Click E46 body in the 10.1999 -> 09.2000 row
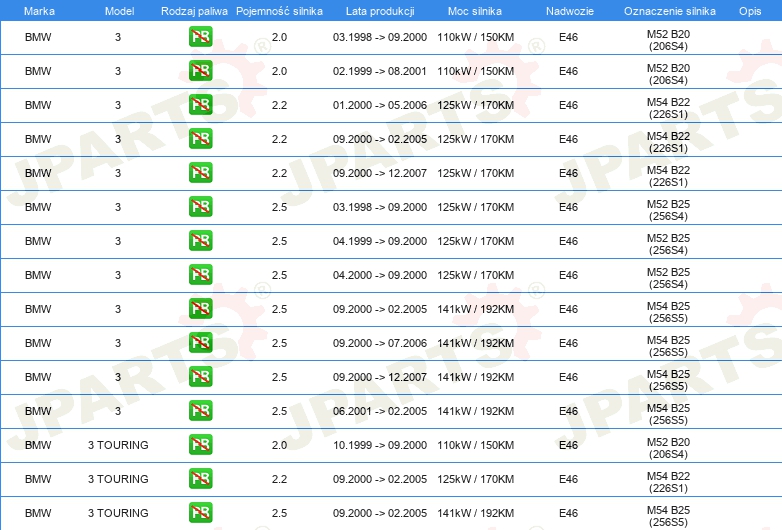This screenshot has height=530, width=782. 569,445
